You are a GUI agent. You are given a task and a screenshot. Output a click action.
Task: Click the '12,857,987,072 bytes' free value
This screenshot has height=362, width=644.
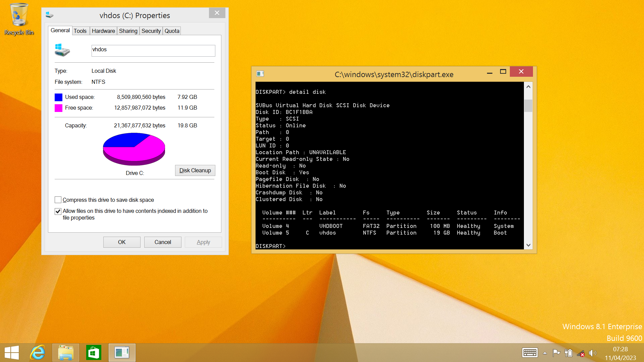[140, 108]
